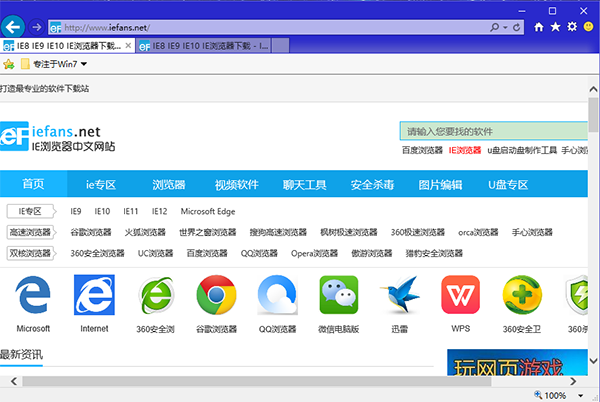600x402 pixels.
Task: Select the 安全杀毒 navigation menu item
Action: point(372,185)
